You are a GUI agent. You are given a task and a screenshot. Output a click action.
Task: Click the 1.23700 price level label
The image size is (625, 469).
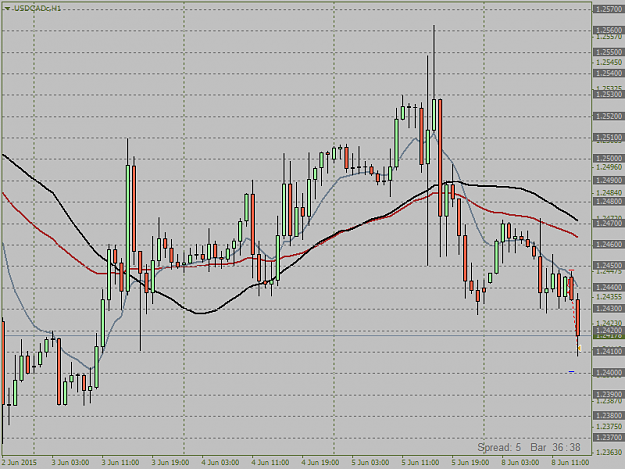point(609,437)
